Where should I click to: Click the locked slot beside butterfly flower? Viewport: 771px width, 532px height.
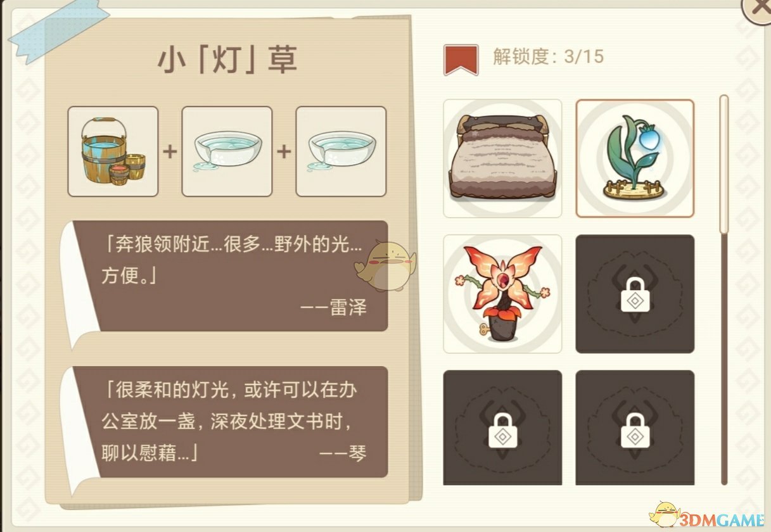(635, 294)
